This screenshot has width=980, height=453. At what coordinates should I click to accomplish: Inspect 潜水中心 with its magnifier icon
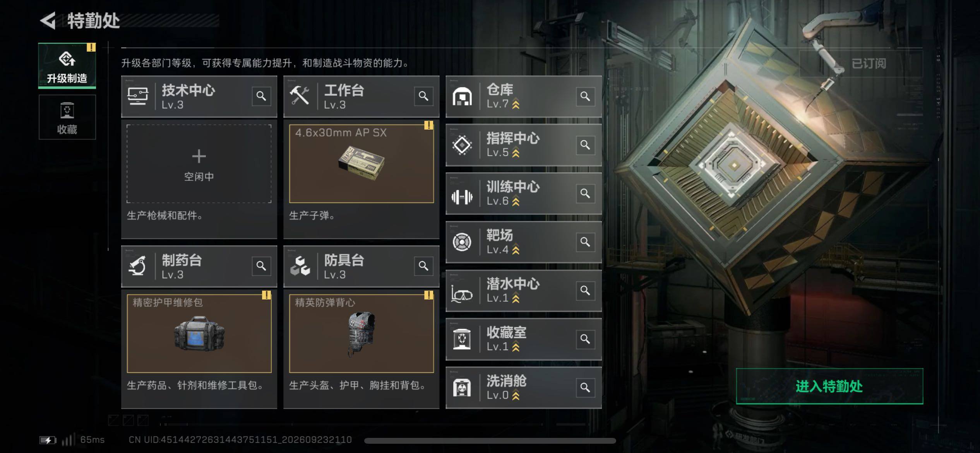click(x=585, y=290)
